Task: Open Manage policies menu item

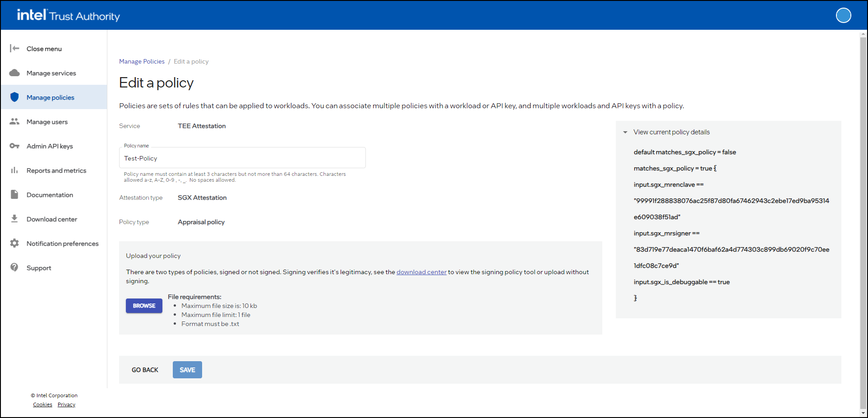Action: (x=54, y=97)
